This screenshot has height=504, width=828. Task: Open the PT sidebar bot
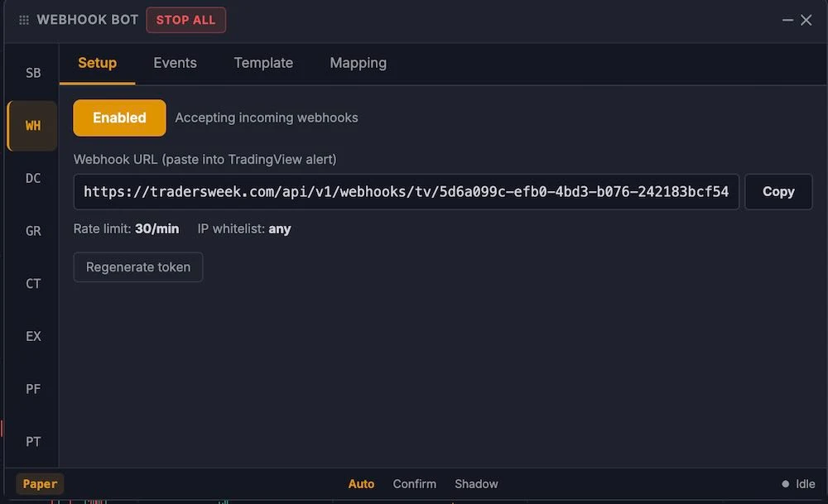(33, 442)
